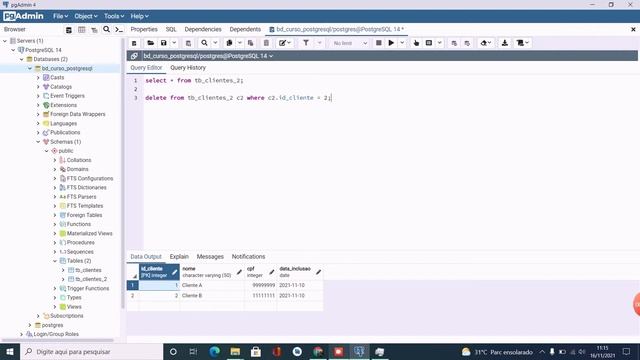This screenshot has width=640, height=360.
Task: Expand the Functions node
Action: (x=55, y=224)
